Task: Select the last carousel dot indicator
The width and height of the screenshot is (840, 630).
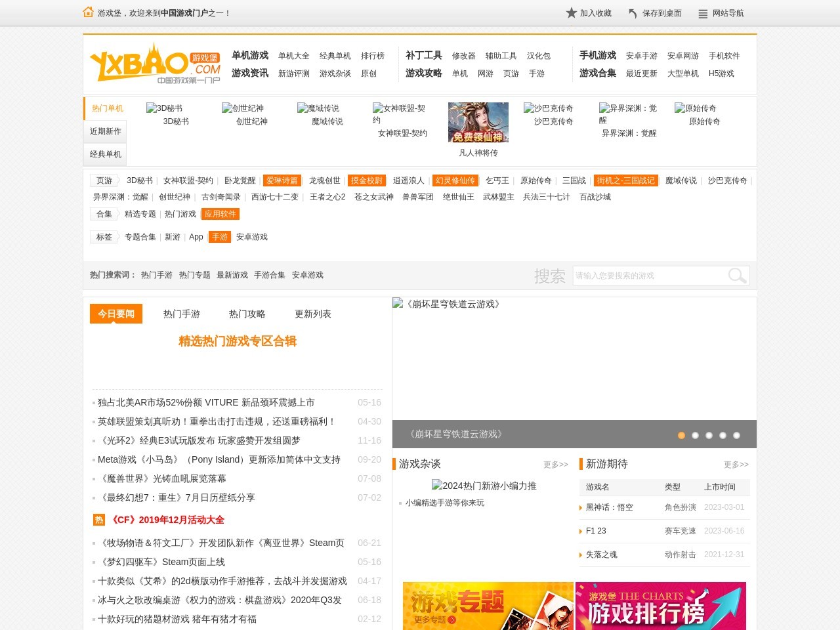Action: coord(736,435)
